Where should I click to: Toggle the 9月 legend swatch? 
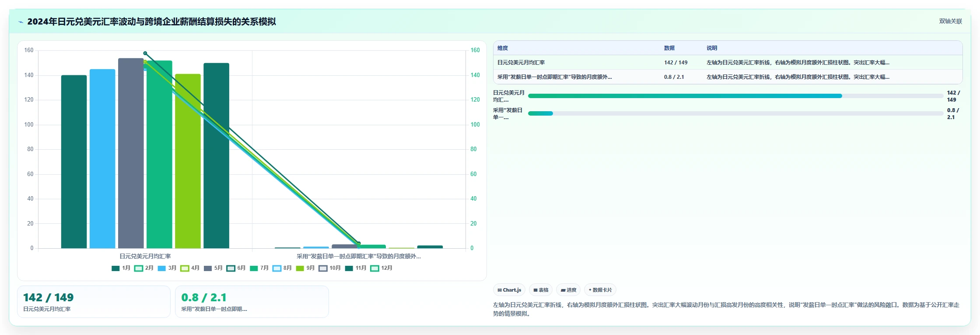coord(300,268)
